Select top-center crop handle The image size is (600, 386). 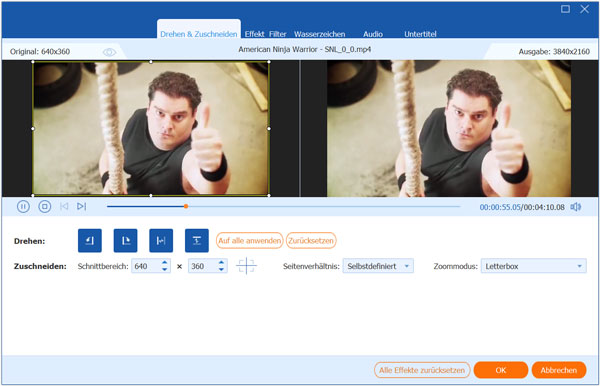pyautogui.click(x=151, y=62)
